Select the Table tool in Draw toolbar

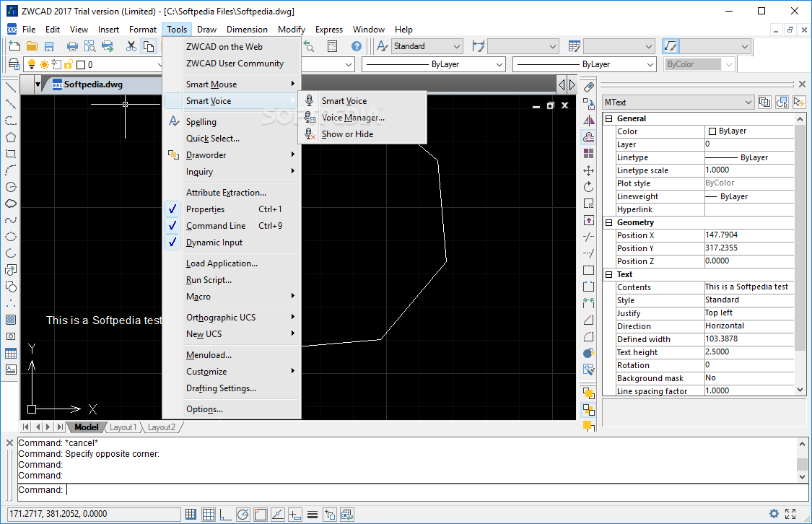[x=10, y=353]
